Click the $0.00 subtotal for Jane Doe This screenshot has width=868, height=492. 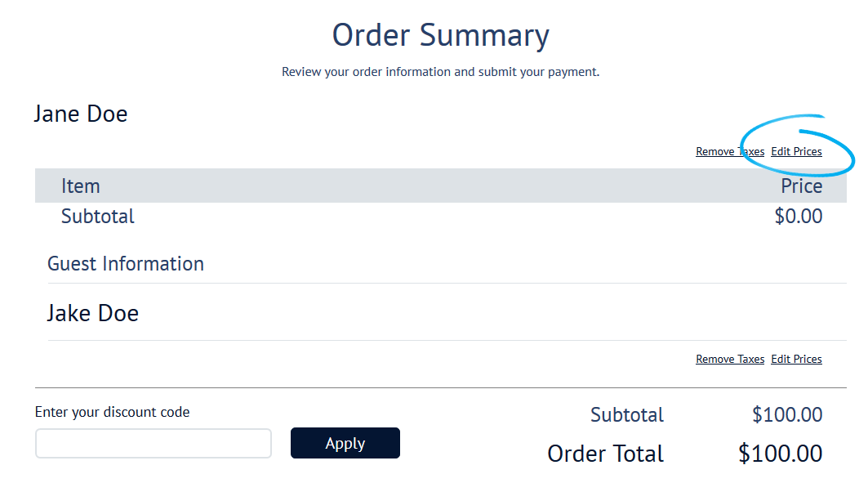(x=799, y=216)
